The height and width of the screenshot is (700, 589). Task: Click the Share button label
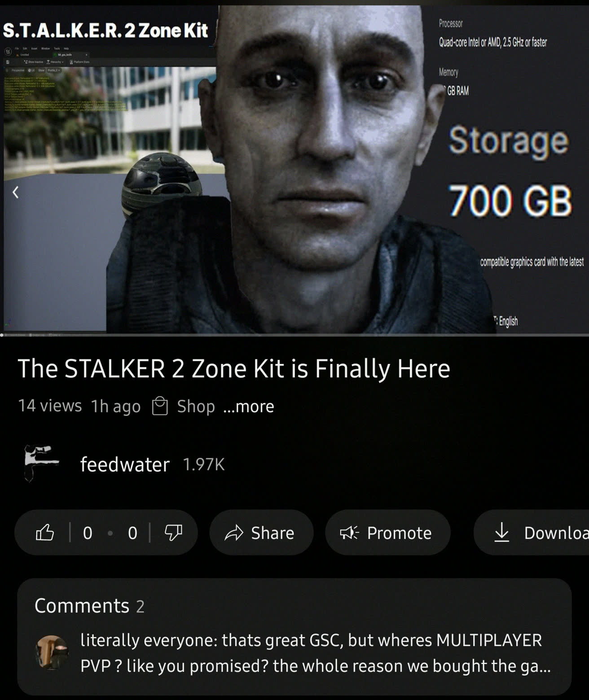(x=273, y=533)
